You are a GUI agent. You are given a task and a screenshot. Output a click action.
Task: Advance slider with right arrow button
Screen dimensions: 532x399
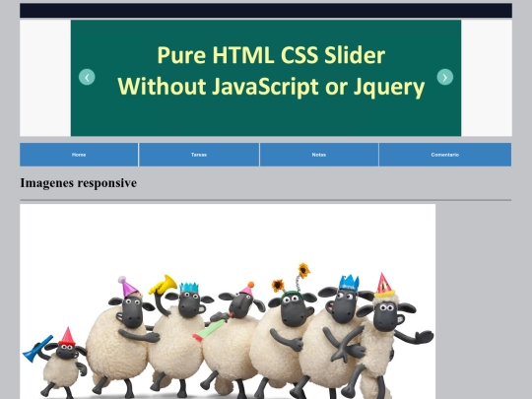pyautogui.click(x=444, y=77)
